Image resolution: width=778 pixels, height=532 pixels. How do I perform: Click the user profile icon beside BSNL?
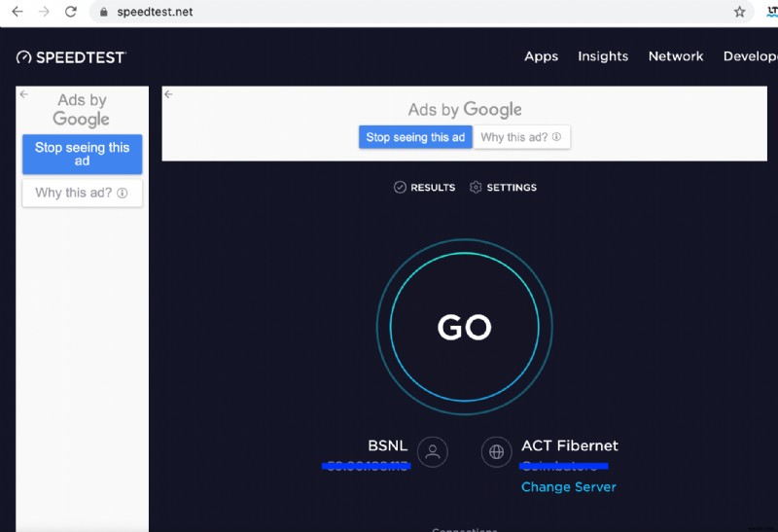tap(433, 451)
